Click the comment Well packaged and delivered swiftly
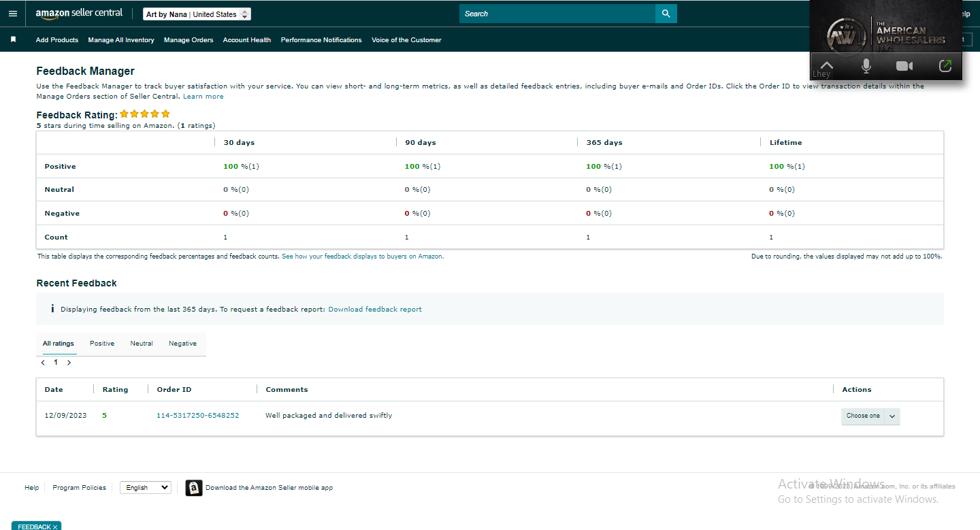Viewport: 980px width, 530px height. 329,416
